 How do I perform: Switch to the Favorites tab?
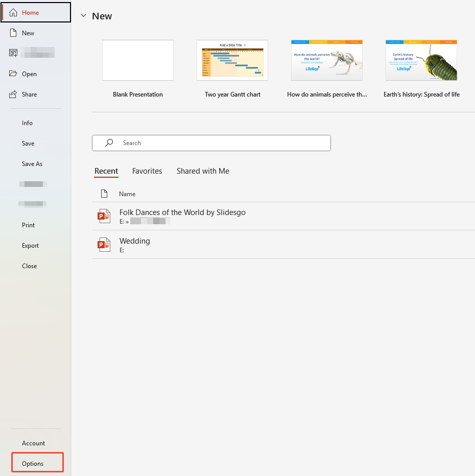coord(147,171)
